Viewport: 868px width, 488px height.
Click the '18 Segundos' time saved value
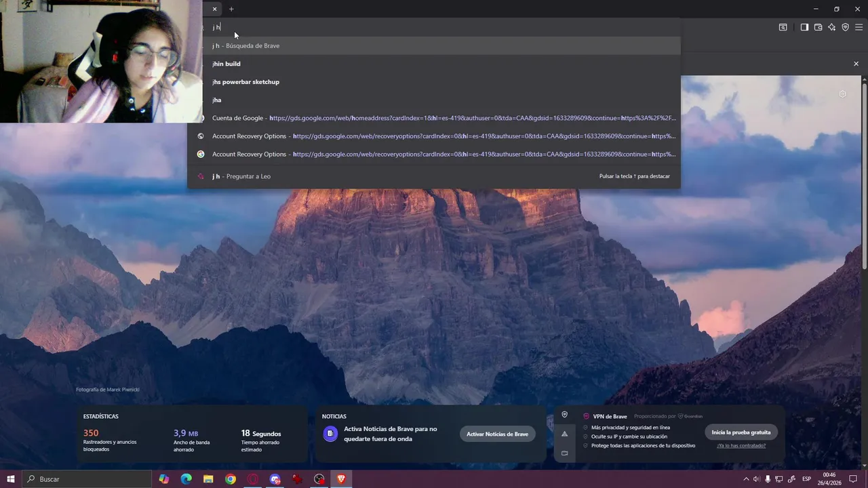261,433
